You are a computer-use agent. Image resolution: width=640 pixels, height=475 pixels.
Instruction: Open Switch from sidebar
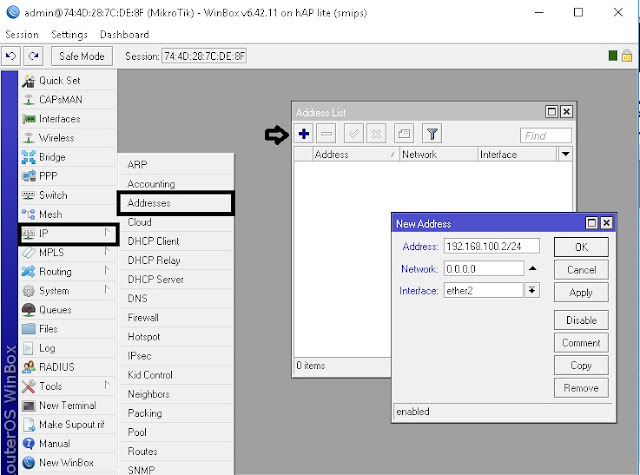pyautogui.click(x=68, y=195)
